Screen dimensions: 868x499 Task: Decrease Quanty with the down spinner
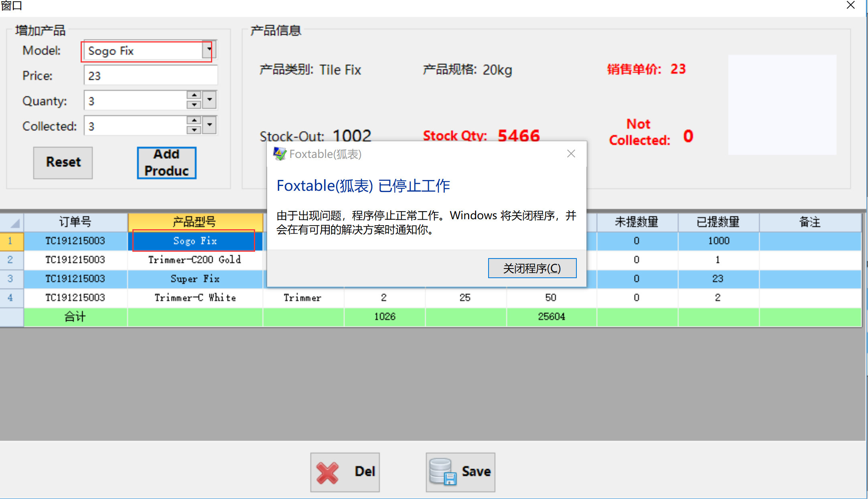pos(194,105)
